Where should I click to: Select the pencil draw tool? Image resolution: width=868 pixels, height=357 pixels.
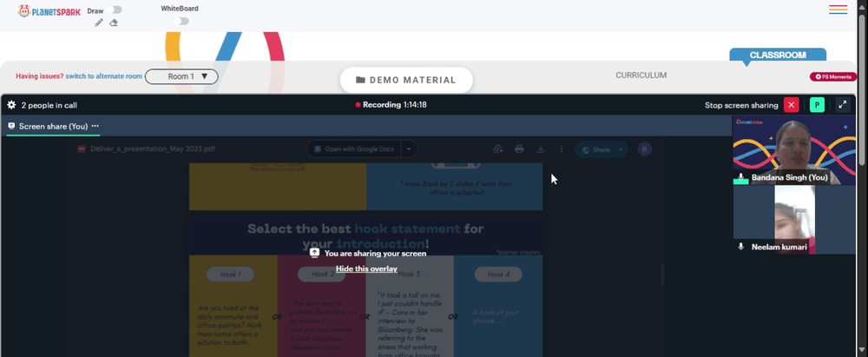point(99,23)
